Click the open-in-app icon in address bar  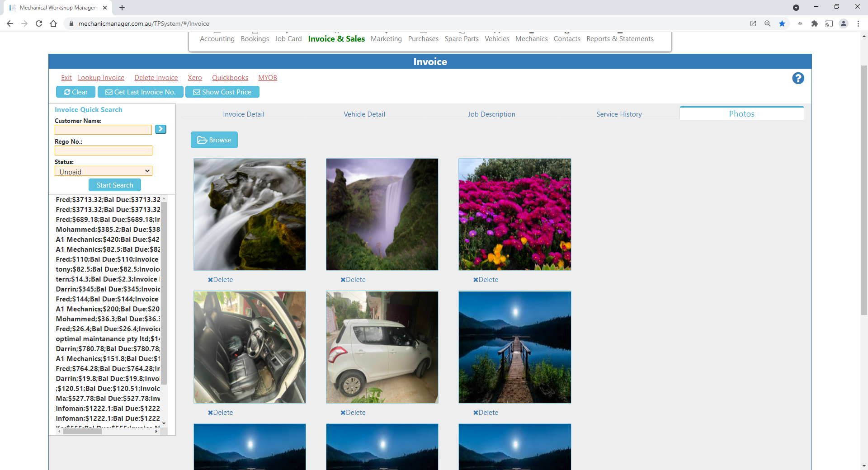pos(753,23)
